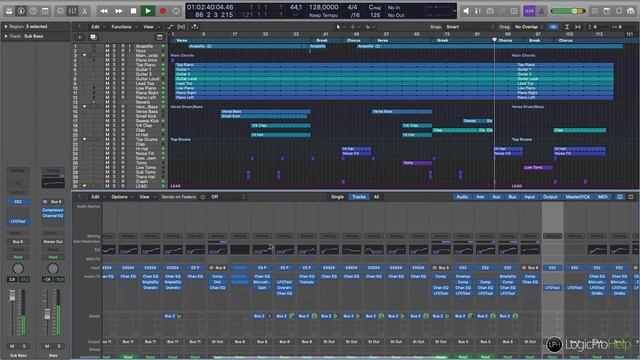
Task: Adjust the Sub Bass inspector volume fader
Action: [12, 296]
